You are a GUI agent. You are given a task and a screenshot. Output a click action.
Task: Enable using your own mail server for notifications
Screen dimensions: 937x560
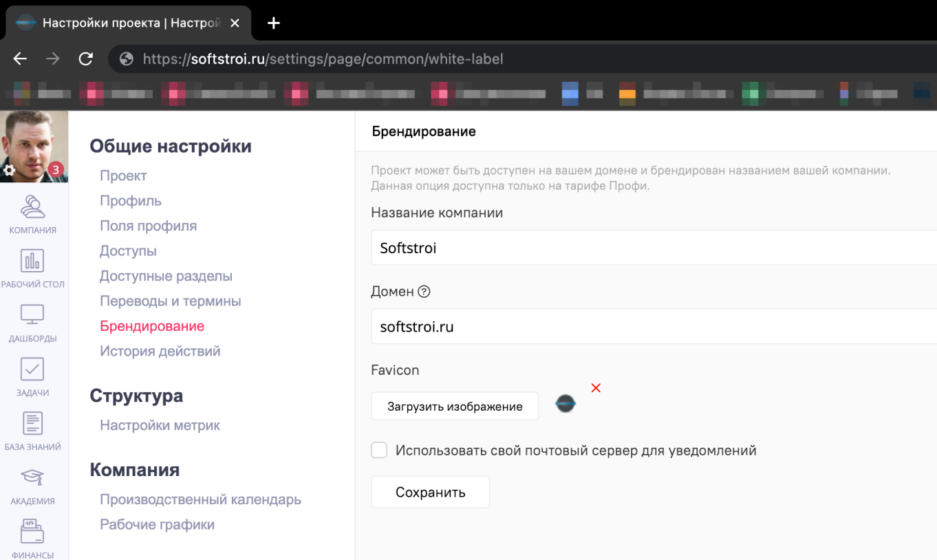[379, 449]
